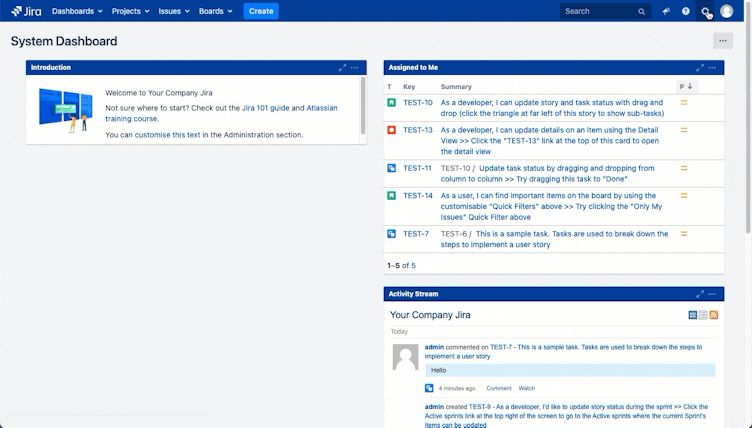
Task: Open issue key TEST-11
Action: 417,168
